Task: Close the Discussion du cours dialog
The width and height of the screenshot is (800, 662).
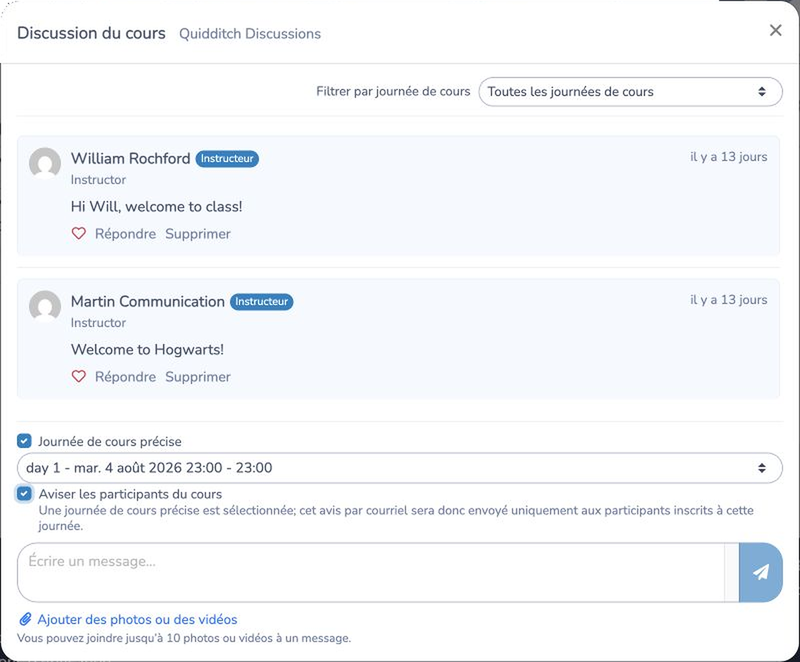Action: click(776, 30)
